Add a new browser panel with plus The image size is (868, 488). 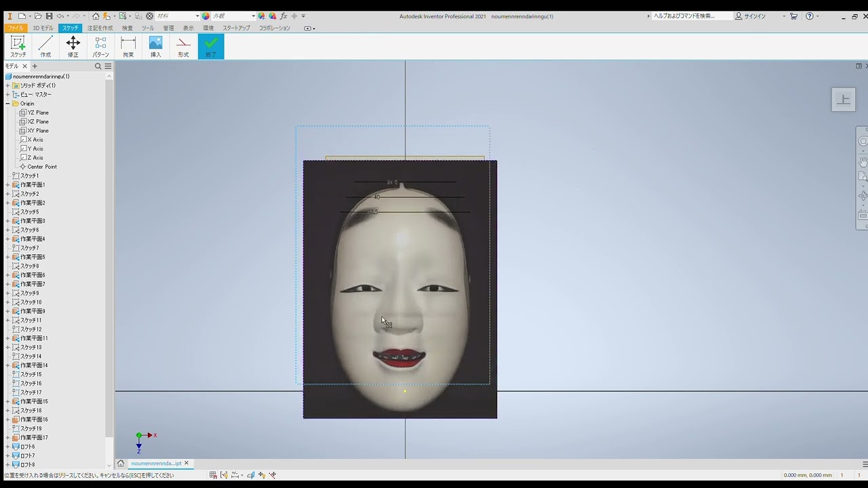click(x=35, y=66)
